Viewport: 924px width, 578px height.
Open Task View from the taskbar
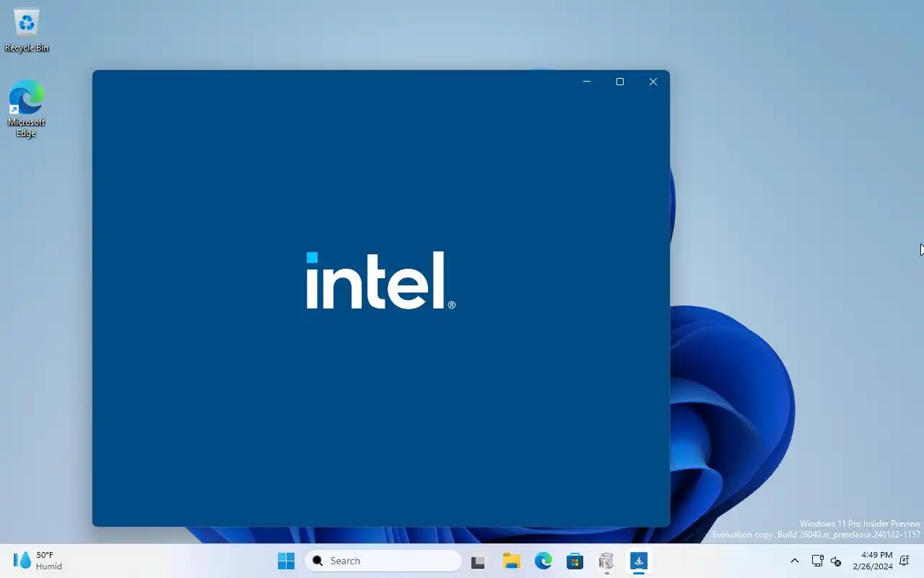coord(478,561)
